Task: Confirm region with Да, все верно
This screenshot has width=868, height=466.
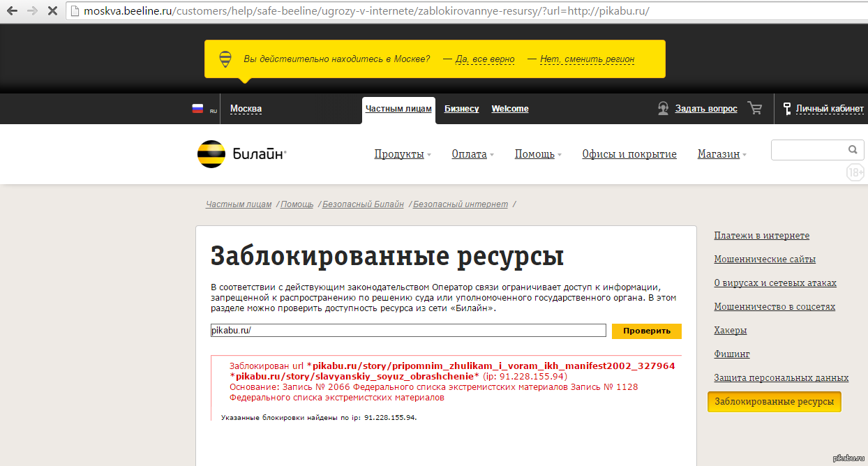Action: 485,59
